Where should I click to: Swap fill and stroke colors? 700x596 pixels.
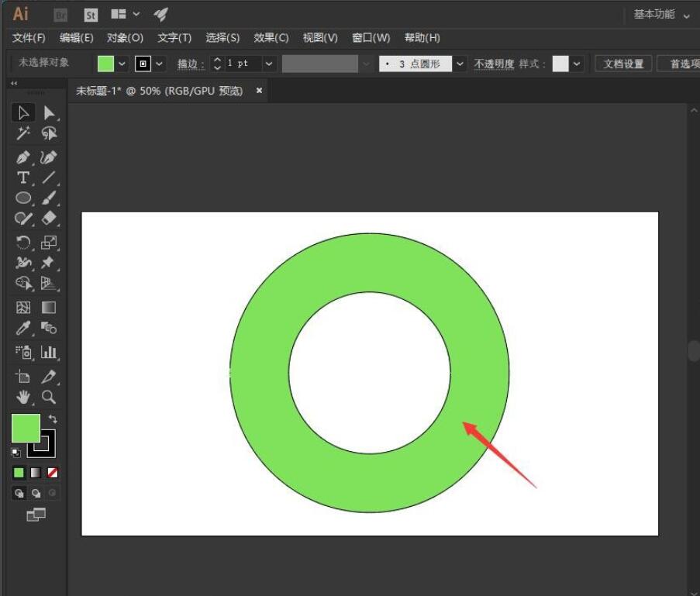[53, 419]
